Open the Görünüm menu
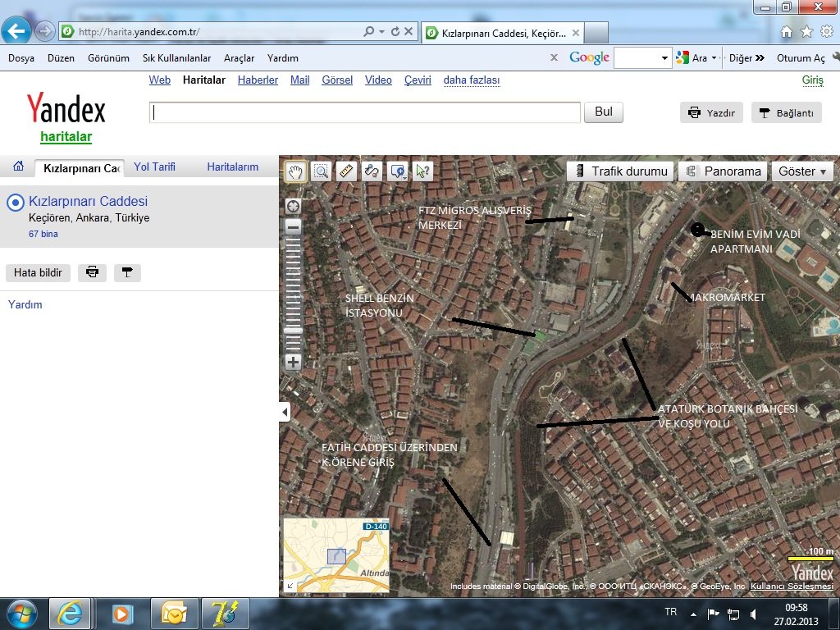This screenshot has width=840, height=630. tap(109, 58)
